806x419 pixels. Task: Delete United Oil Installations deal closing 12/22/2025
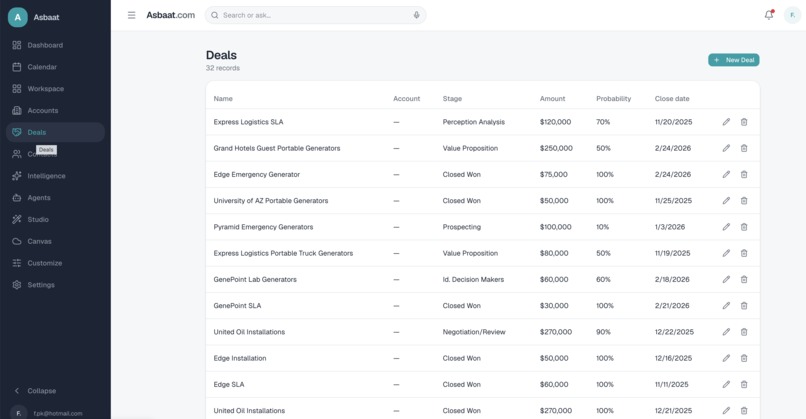[744, 332]
